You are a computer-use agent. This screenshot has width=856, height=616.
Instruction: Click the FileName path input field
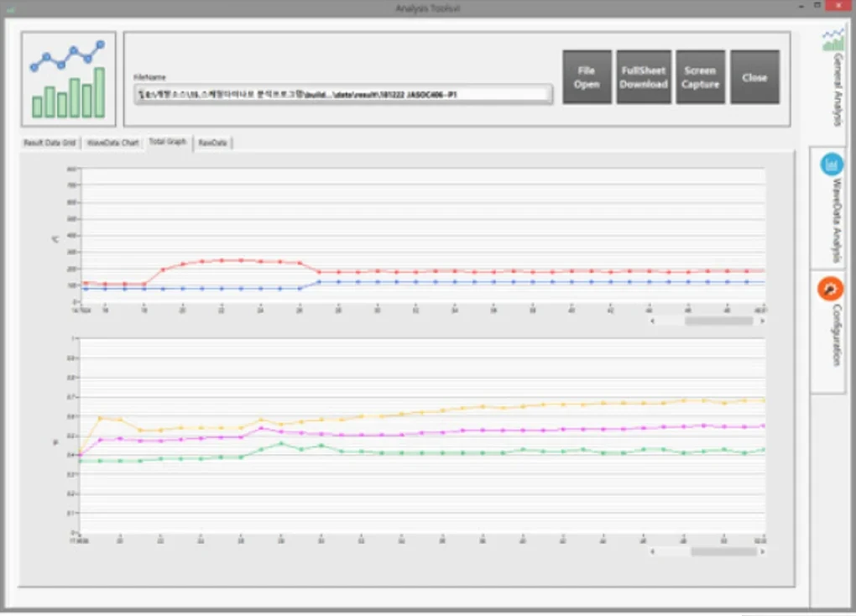(342, 95)
